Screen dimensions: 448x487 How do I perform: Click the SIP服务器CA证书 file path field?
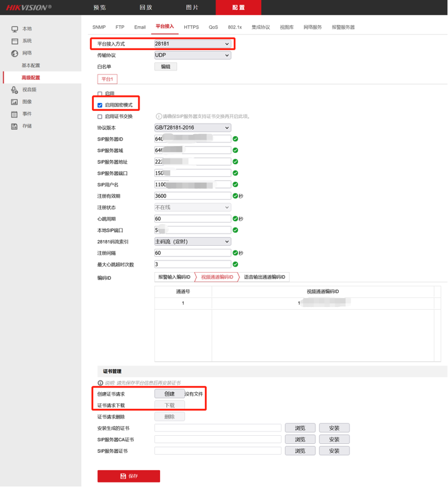[x=218, y=440]
